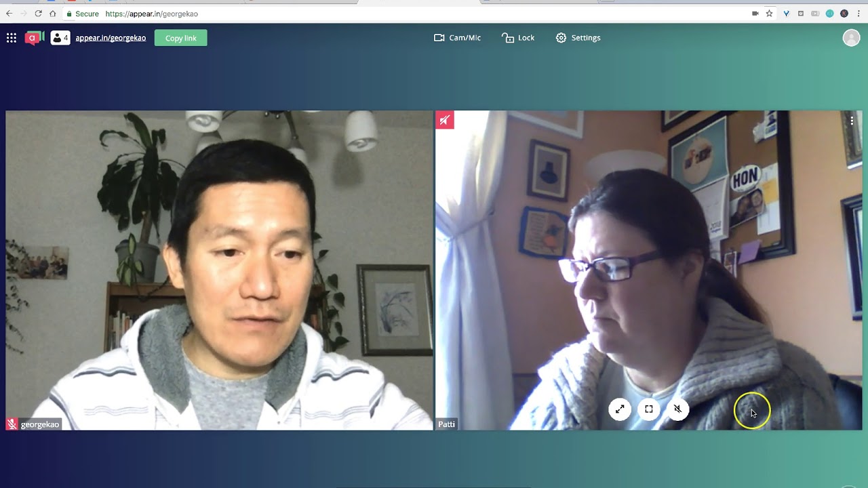
Task: Click Patti's video tile
Action: pos(648,270)
